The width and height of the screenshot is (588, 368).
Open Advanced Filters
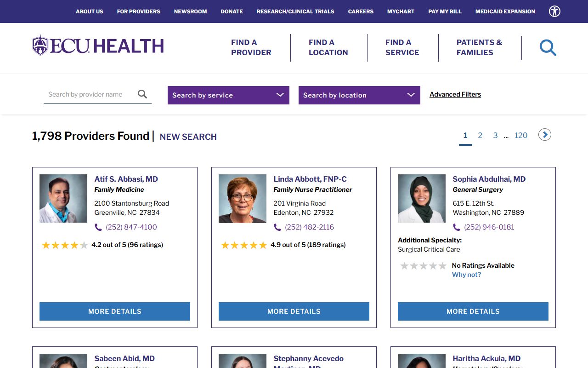point(455,94)
